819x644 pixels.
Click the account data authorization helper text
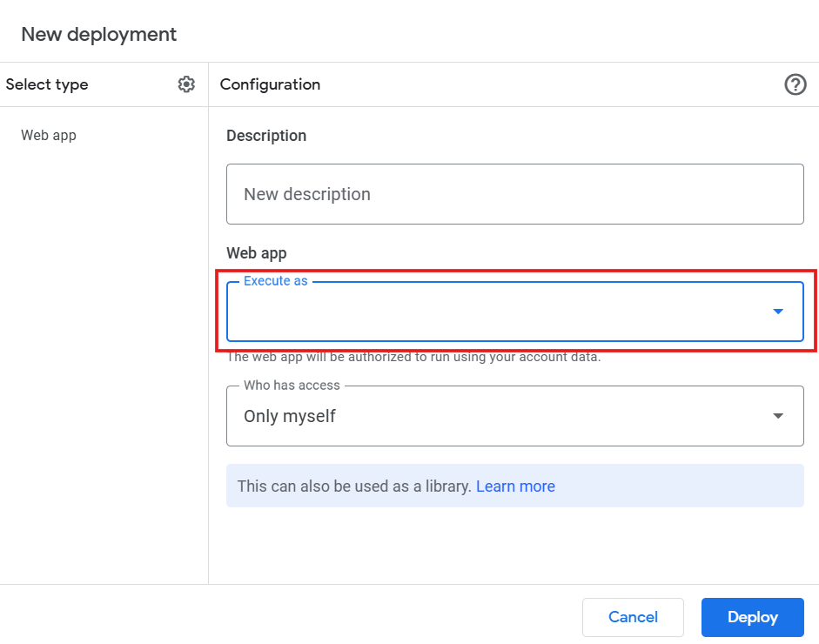[x=413, y=357]
